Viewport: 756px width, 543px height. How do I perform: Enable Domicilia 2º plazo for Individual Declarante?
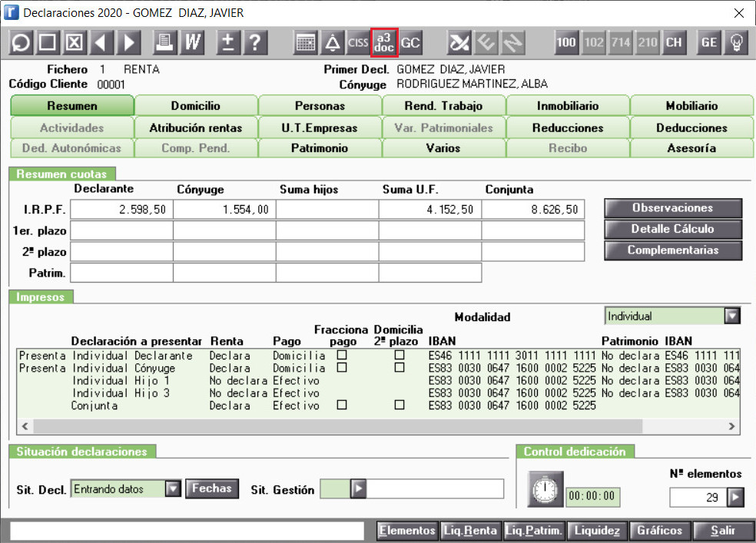coord(400,355)
